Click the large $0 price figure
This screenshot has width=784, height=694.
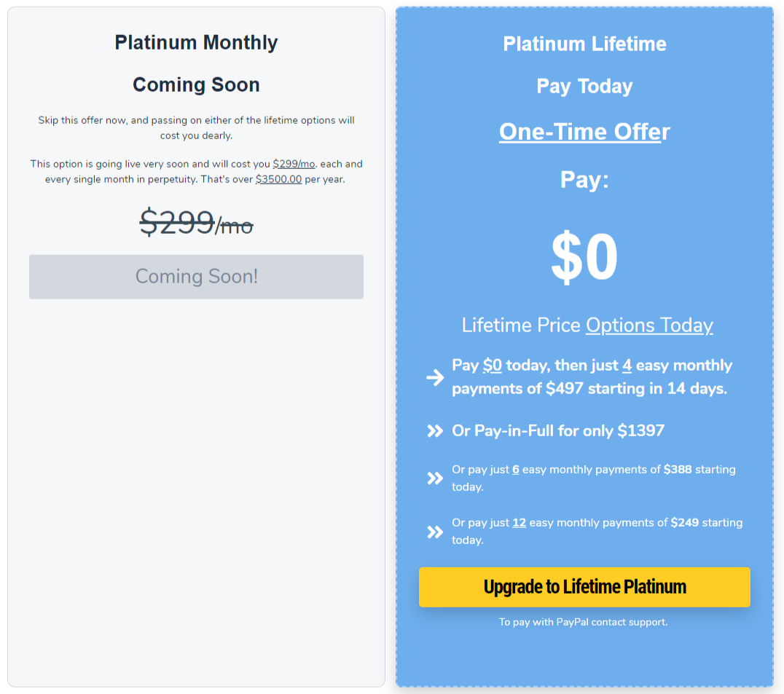[584, 256]
